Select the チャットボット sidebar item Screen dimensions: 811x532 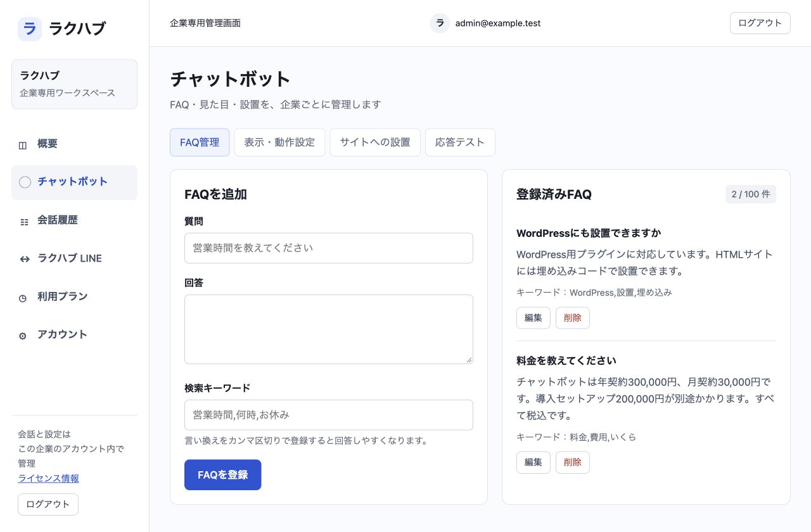[74, 182]
